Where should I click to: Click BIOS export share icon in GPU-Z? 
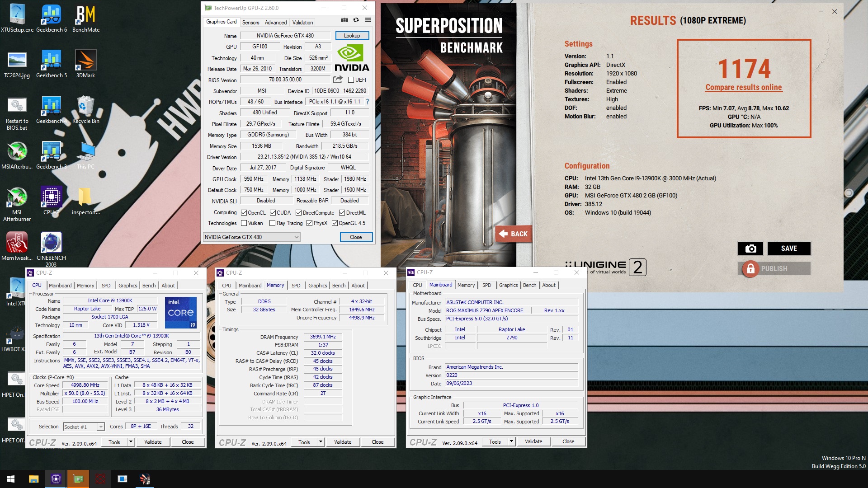(338, 80)
